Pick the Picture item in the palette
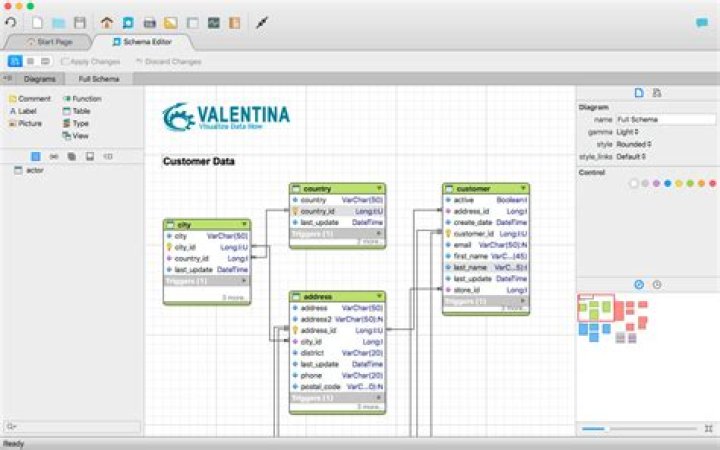Viewport: 720px width, 450px height. click(x=26, y=124)
